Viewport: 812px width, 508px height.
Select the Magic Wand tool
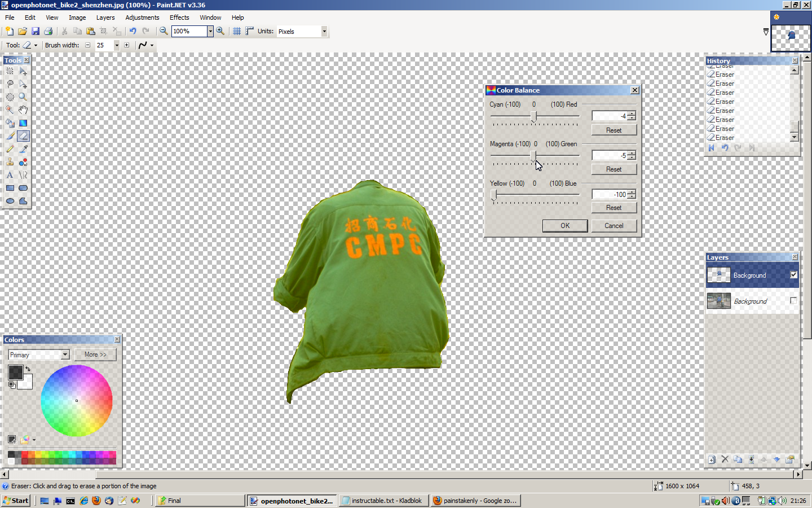click(x=10, y=110)
